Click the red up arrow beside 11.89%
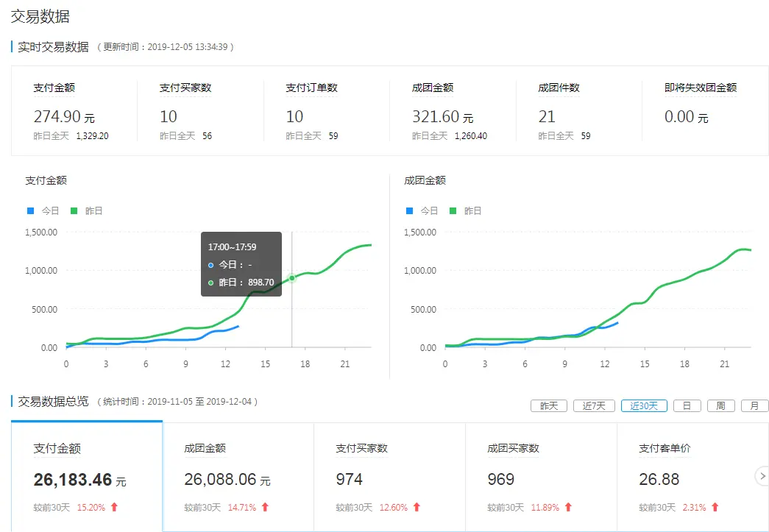 coord(567,507)
